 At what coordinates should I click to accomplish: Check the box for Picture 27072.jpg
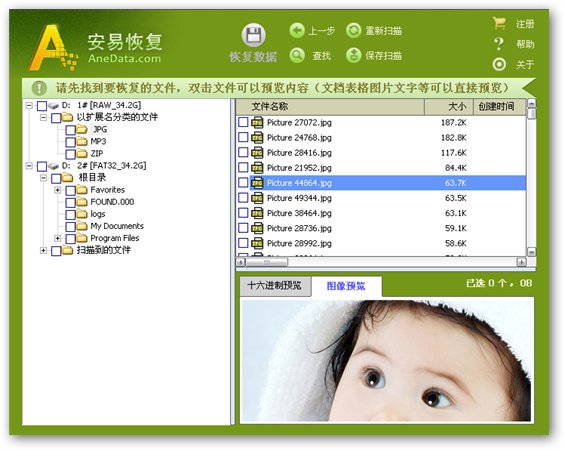243,122
